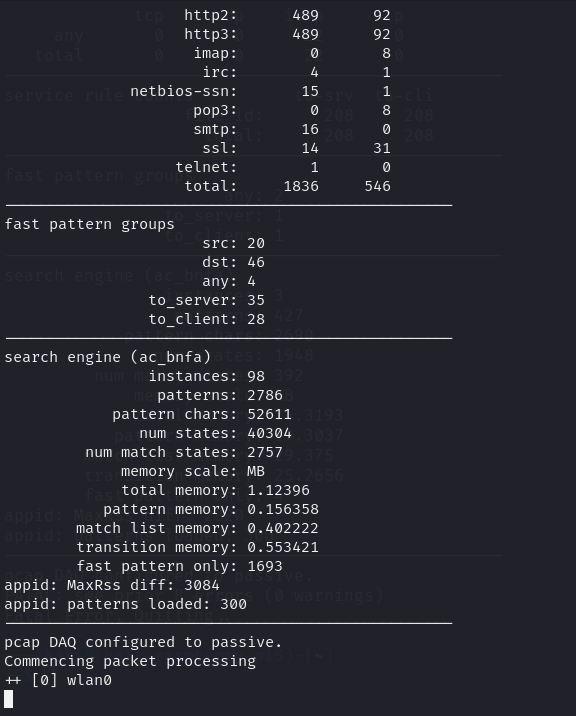Click the total memory value 1.12396
Viewport: 576px width, 716px height.
pyautogui.click(x=278, y=490)
